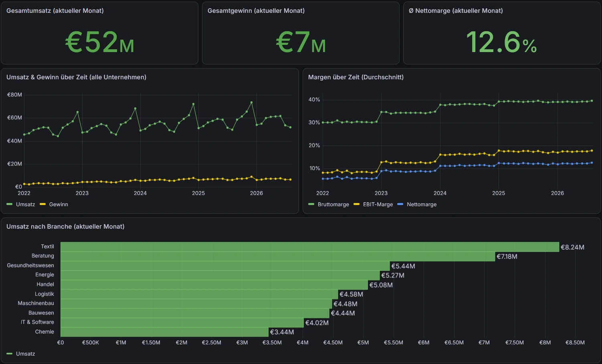This screenshot has height=364, width=602.
Task: Select the IT & Software bar
Action: pyautogui.click(x=182, y=323)
